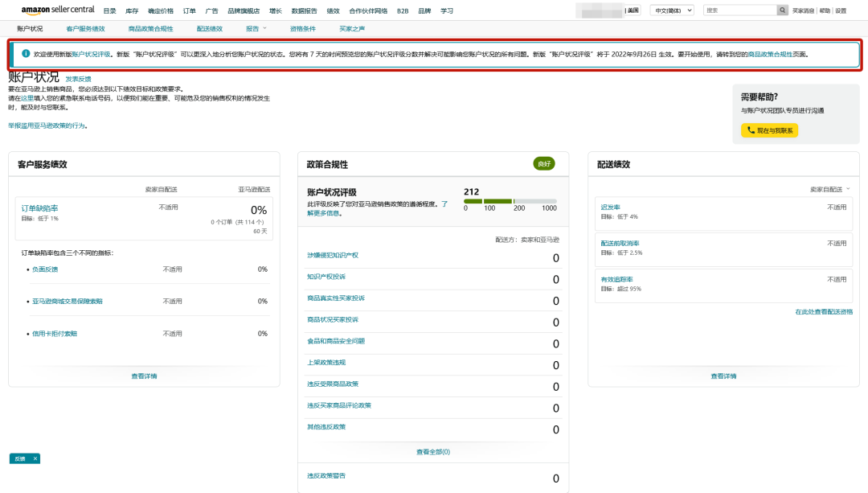Click 发表反馈 link next to page title
Screen dimensions: 868x493
click(x=78, y=79)
